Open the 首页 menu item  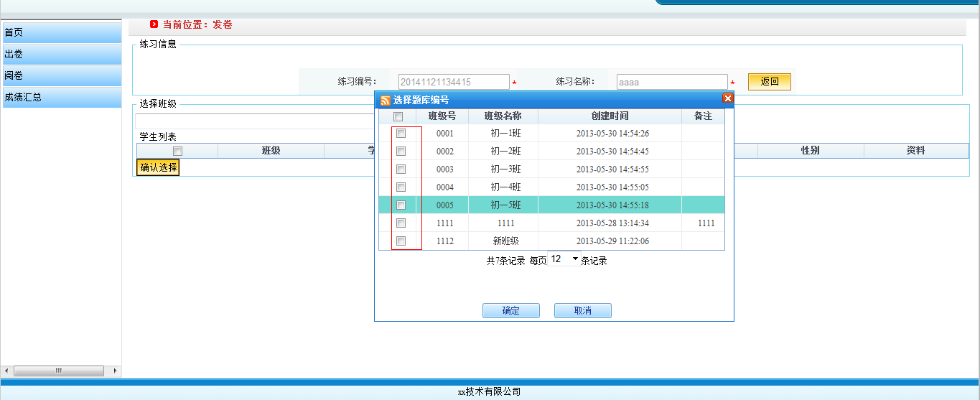point(62,32)
